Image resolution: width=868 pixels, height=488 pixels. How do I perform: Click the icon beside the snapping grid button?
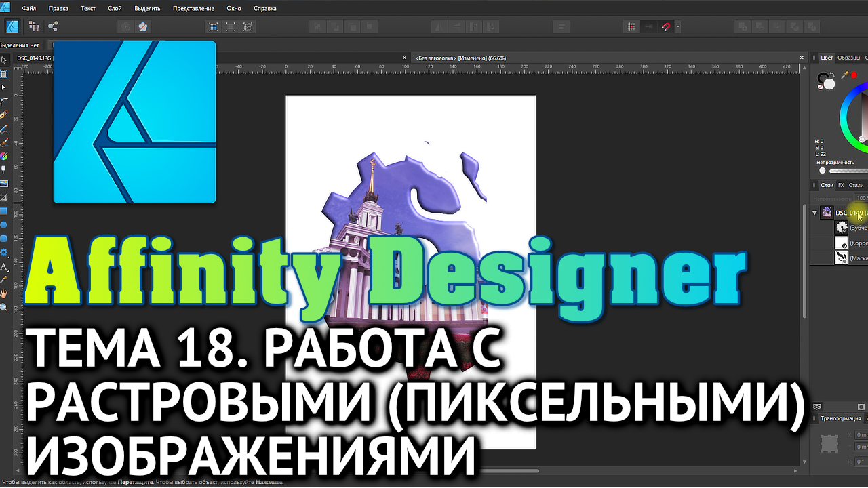tap(649, 27)
